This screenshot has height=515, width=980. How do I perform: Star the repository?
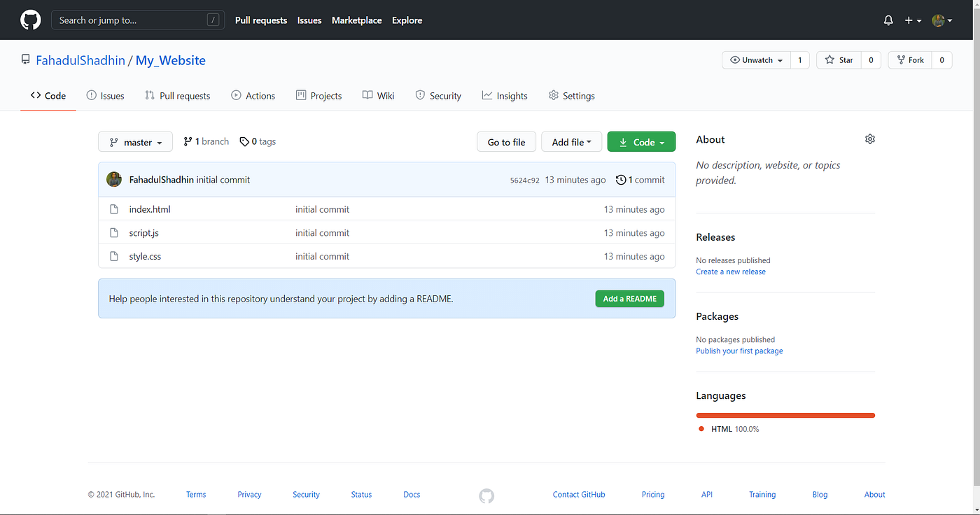(839, 60)
